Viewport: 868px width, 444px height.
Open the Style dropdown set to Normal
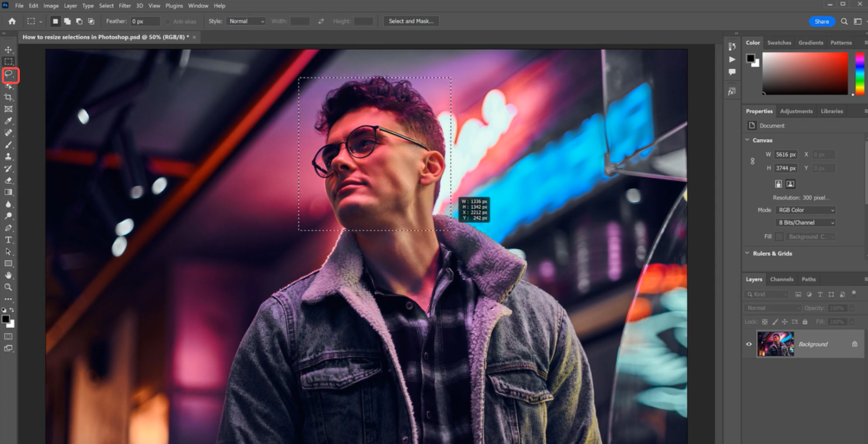click(x=246, y=21)
